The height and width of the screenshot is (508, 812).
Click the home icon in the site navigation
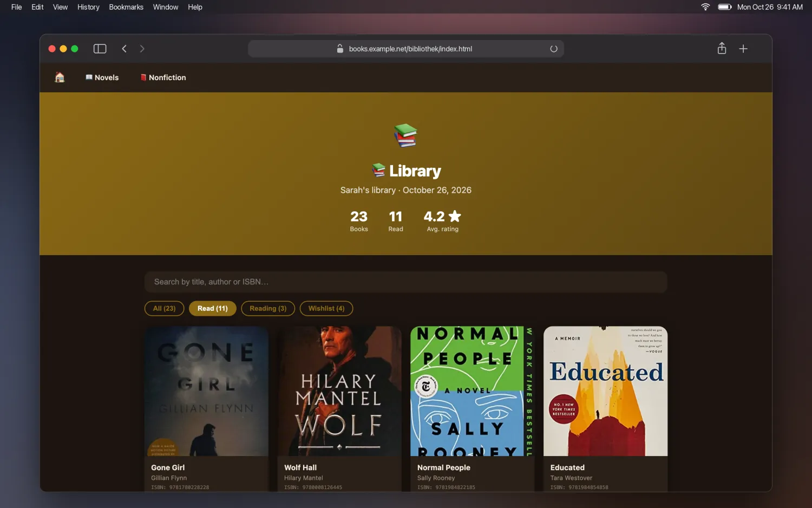click(60, 77)
